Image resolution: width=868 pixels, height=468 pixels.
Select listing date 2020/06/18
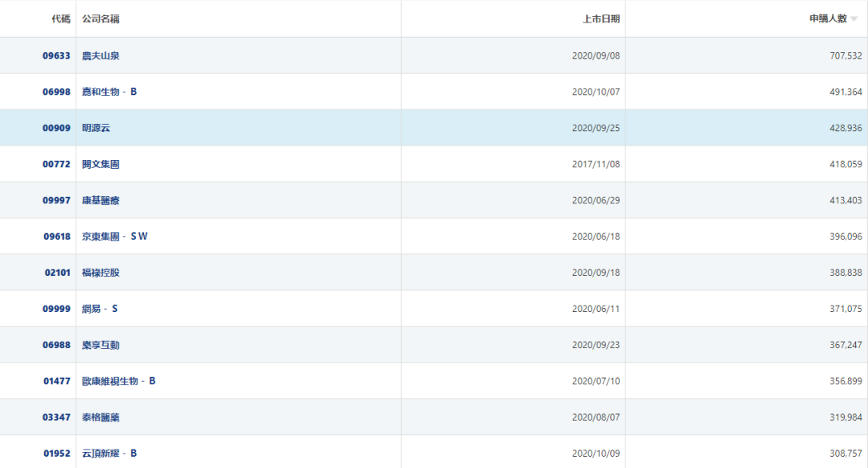pos(596,236)
